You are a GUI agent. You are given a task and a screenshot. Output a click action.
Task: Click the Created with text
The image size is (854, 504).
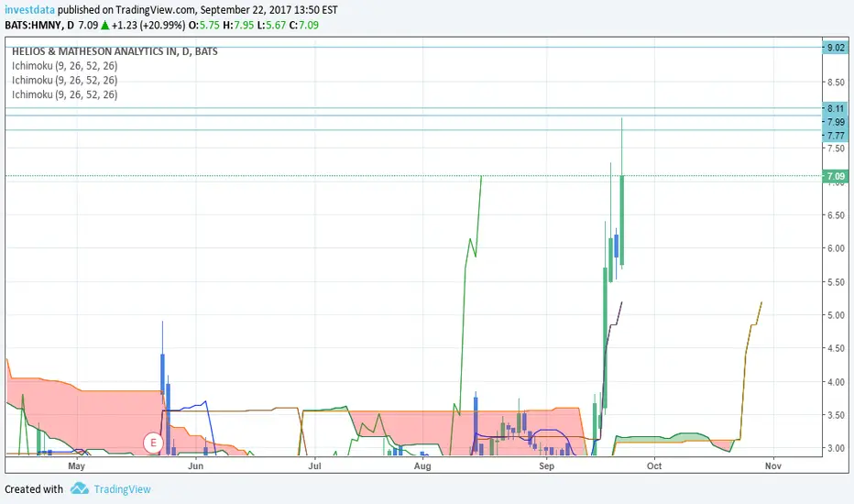(34, 489)
